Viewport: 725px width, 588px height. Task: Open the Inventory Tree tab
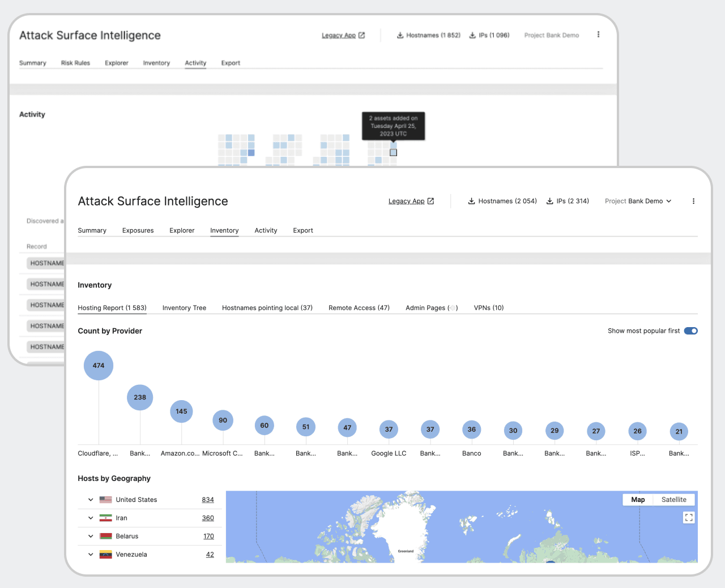pyautogui.click(x=184, y=307)
